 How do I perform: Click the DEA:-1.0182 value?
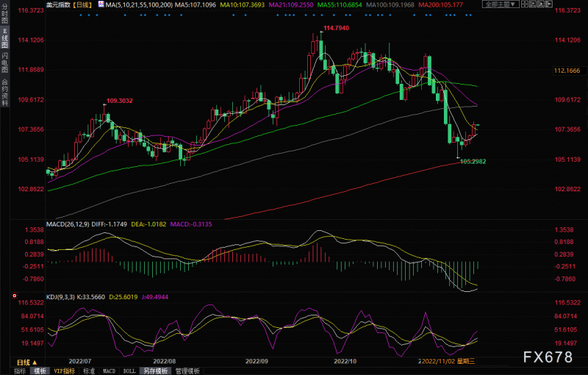coord(148,224)
